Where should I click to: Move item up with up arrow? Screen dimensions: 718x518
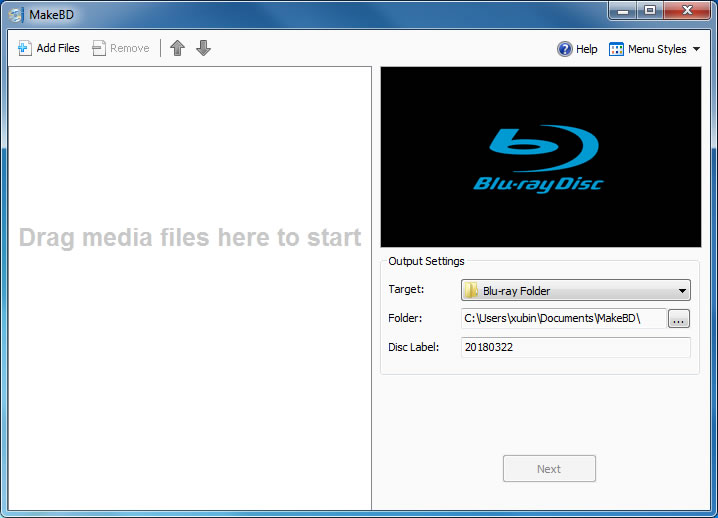178,48
